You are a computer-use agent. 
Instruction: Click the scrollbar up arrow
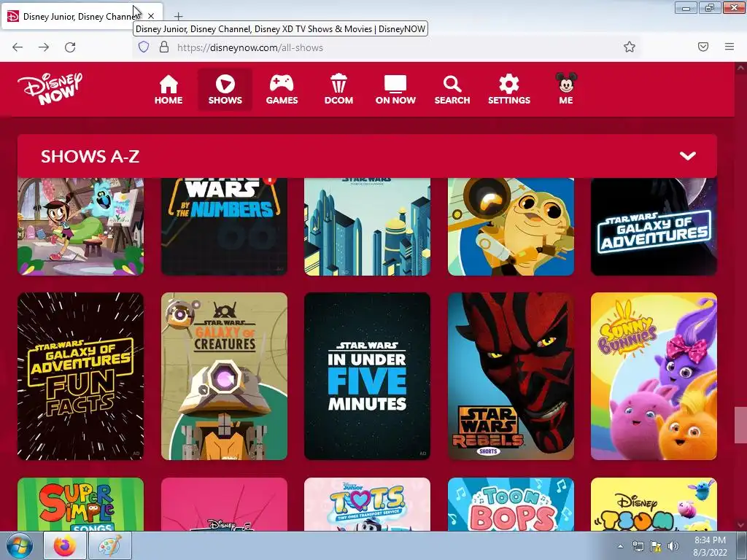point(740,68)
